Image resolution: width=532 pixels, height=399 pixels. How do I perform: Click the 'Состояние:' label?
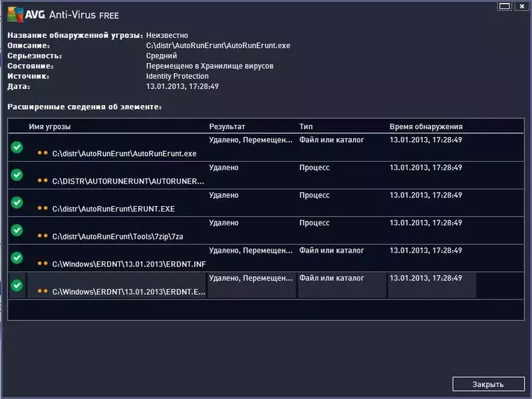[31, 66]
